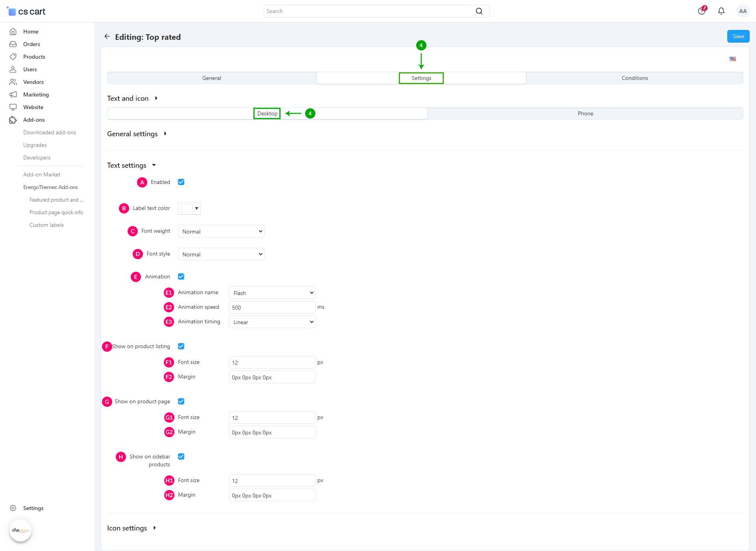Click the search magnifier icon
This screenshot has width=756, height=551.
pos(479,11)
